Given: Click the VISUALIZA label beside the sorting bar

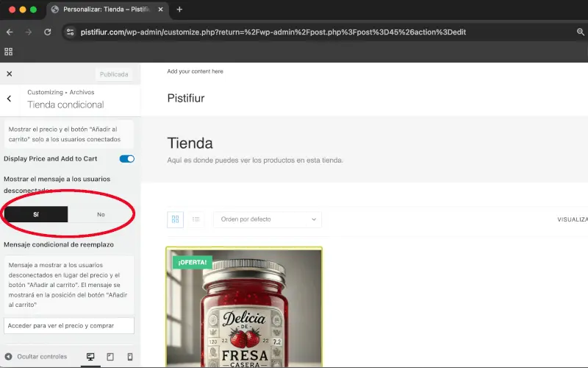Looking at the screenshot, I should (573, 219).
